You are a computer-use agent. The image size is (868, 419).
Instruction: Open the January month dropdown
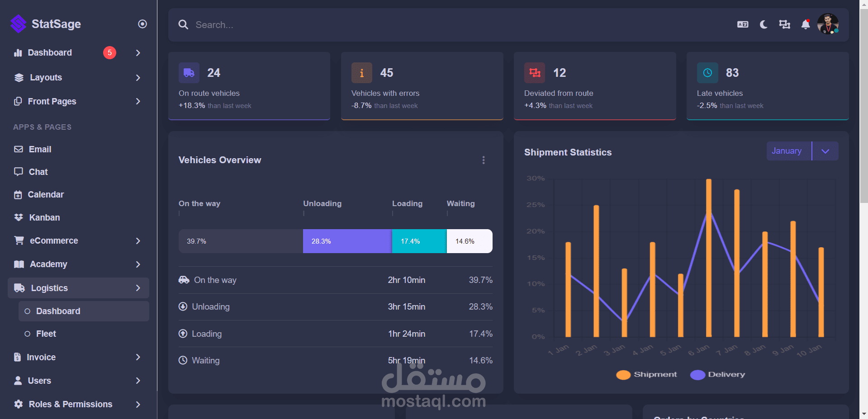coord(825,151)
